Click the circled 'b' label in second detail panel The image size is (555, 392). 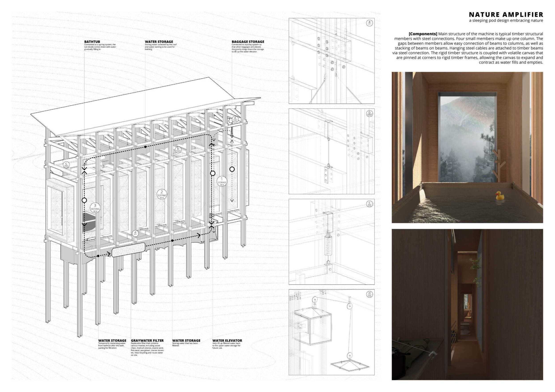(369, 114)
